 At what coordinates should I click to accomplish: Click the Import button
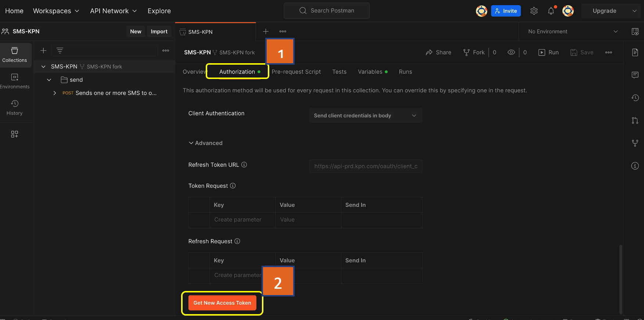pyautogui.click(x=159, y=32)
